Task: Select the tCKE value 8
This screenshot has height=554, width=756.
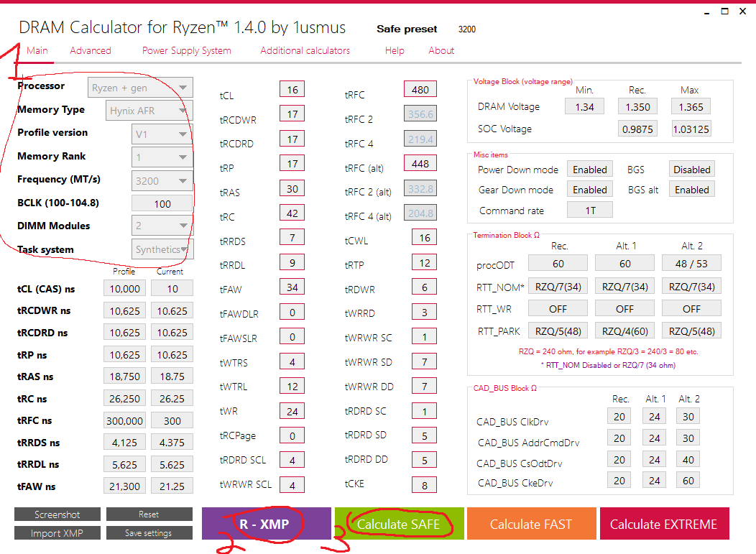Action: point(424,486)
